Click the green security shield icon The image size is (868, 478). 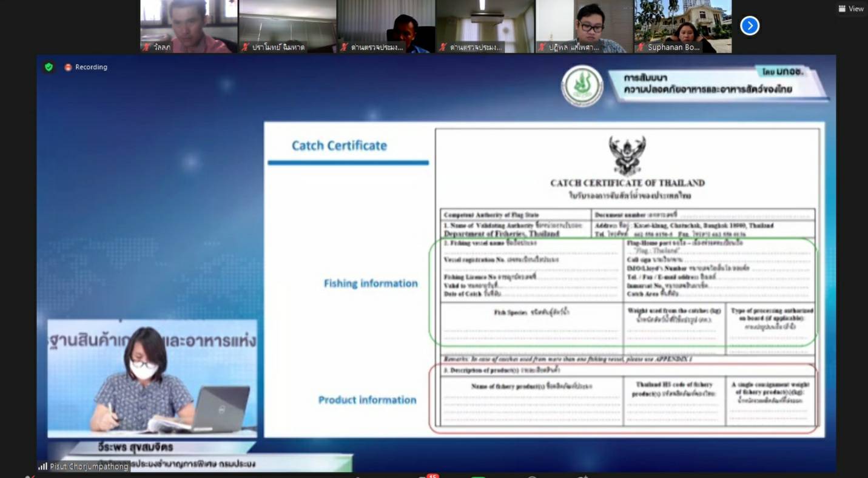pyautogui.click(x=49, y=67)
